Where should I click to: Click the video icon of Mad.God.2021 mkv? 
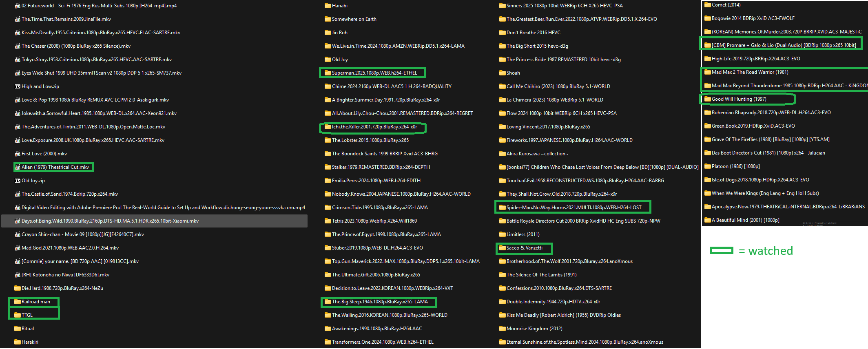(x=18, y=248)
